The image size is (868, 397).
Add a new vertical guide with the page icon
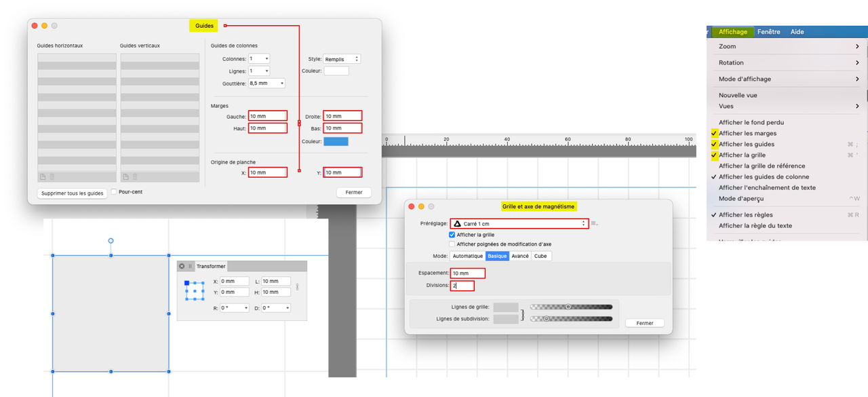(125, 176)
